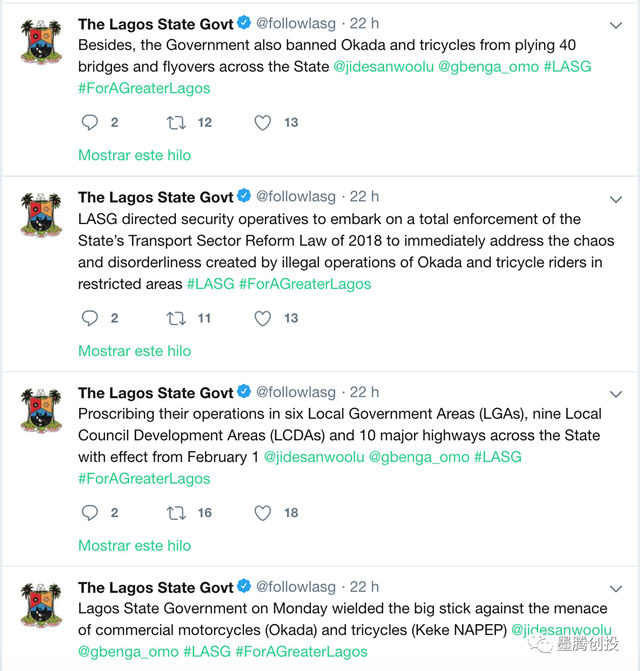Retweet the tweet showing 11 retweets
The image size is (640, 671).
(176, 318)
